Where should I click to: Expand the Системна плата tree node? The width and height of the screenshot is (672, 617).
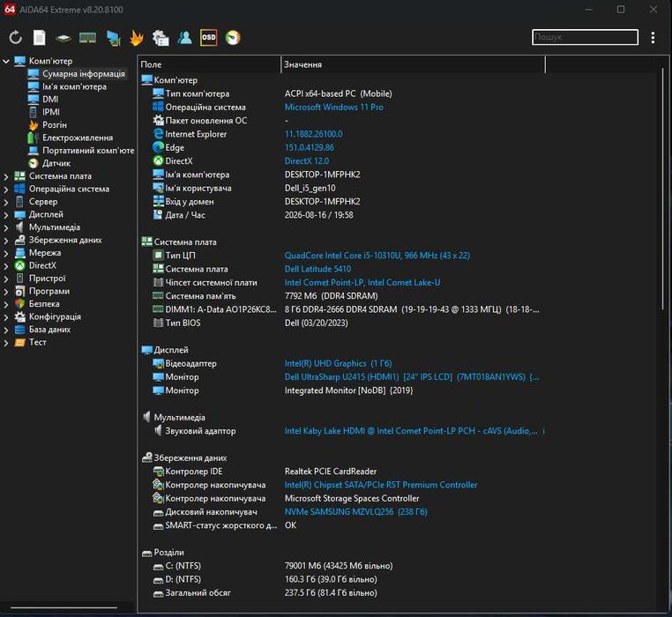pyautogui.click(x=6, y=176)
